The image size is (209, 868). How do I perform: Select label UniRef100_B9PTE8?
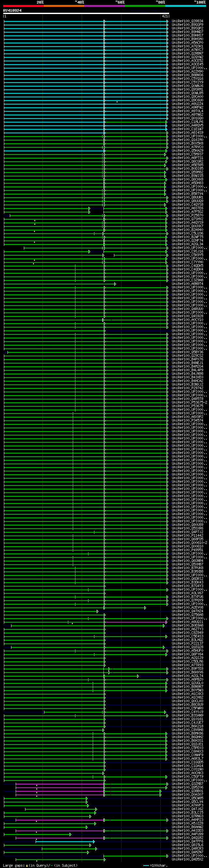tap(187, 668)
